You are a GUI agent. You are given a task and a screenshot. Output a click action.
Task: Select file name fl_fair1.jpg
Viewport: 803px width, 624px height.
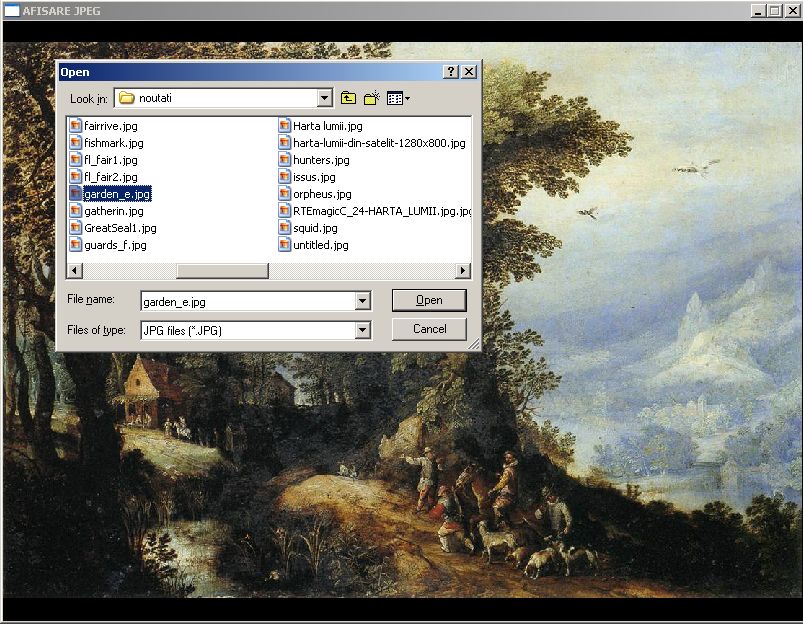coord(111,160)
